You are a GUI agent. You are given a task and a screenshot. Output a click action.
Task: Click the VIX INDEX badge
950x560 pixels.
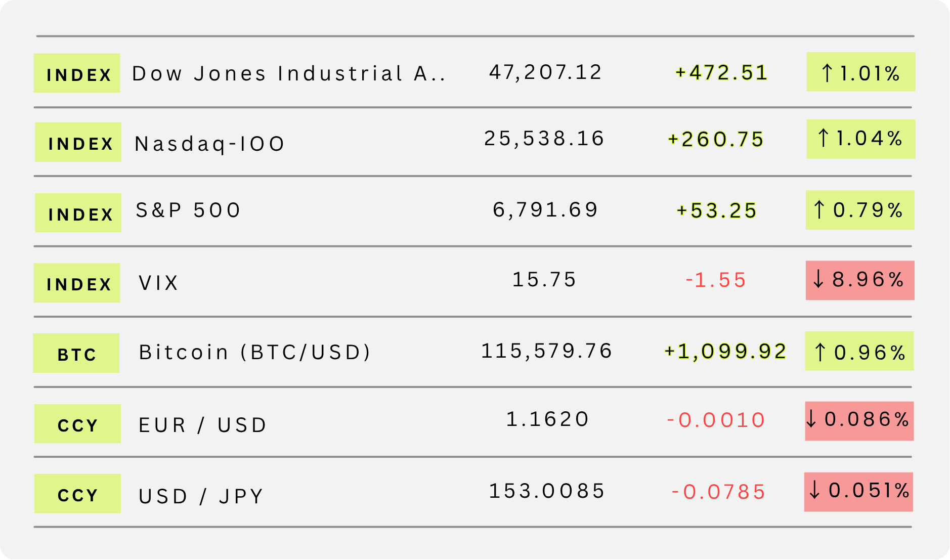point(77,283)
